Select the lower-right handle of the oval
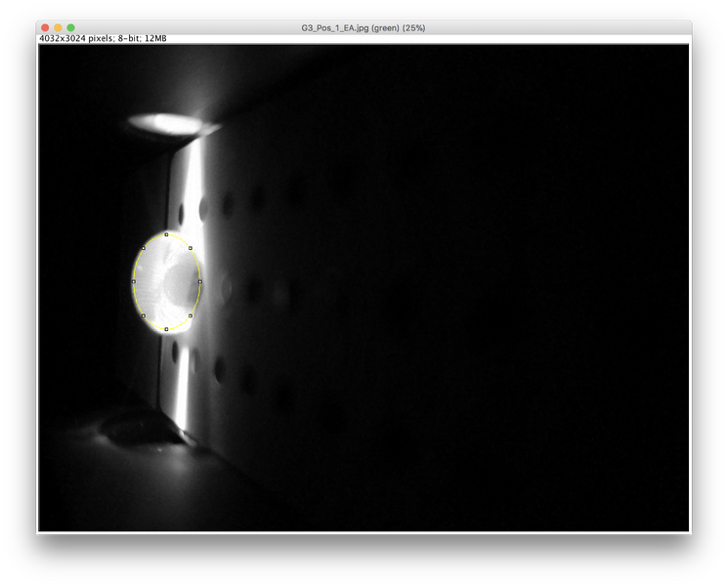The height and width of the screenshot is (586, 728). 190,315
